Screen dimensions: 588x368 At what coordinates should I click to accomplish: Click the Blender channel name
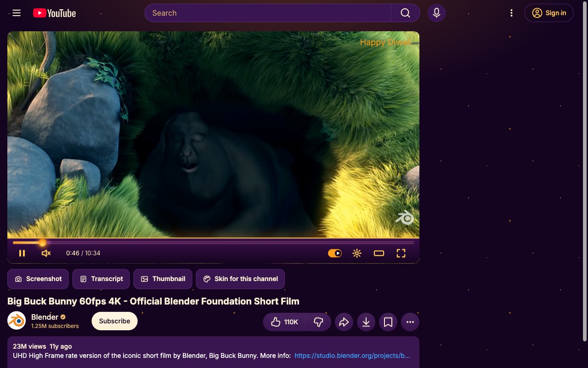(45, 317)
